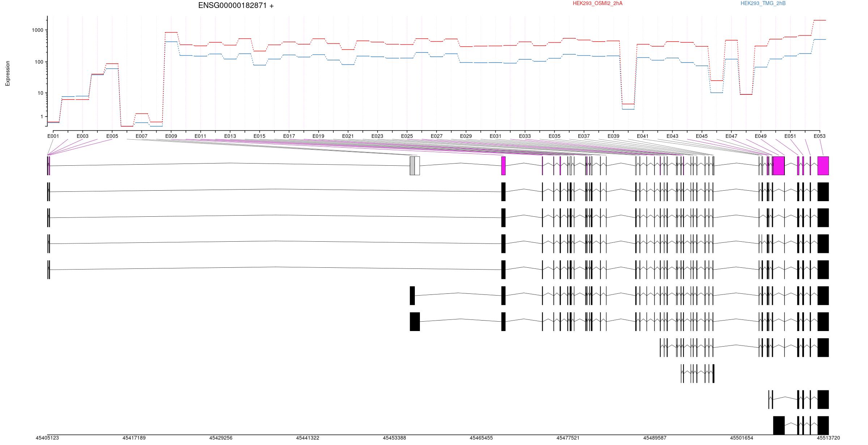Select exon bin label E049
The height and width of the screenshot is (445, 868).
pyautogui.click(x=761, y=136)
